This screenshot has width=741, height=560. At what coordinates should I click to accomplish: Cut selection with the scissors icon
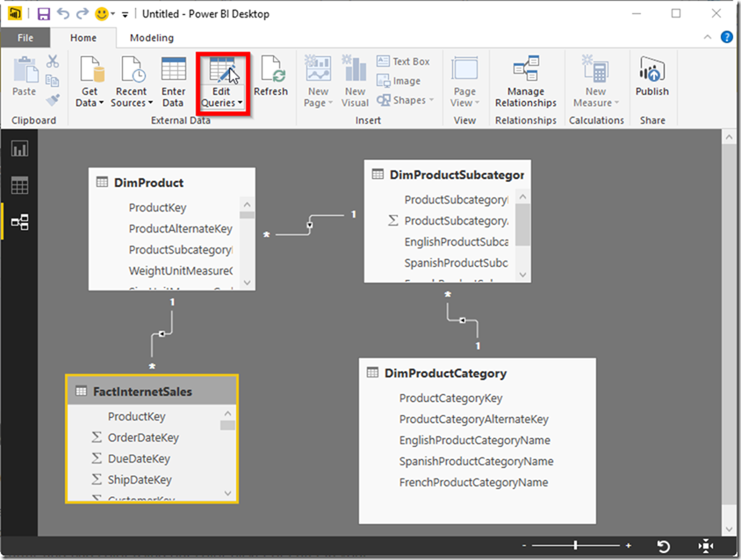53,61
